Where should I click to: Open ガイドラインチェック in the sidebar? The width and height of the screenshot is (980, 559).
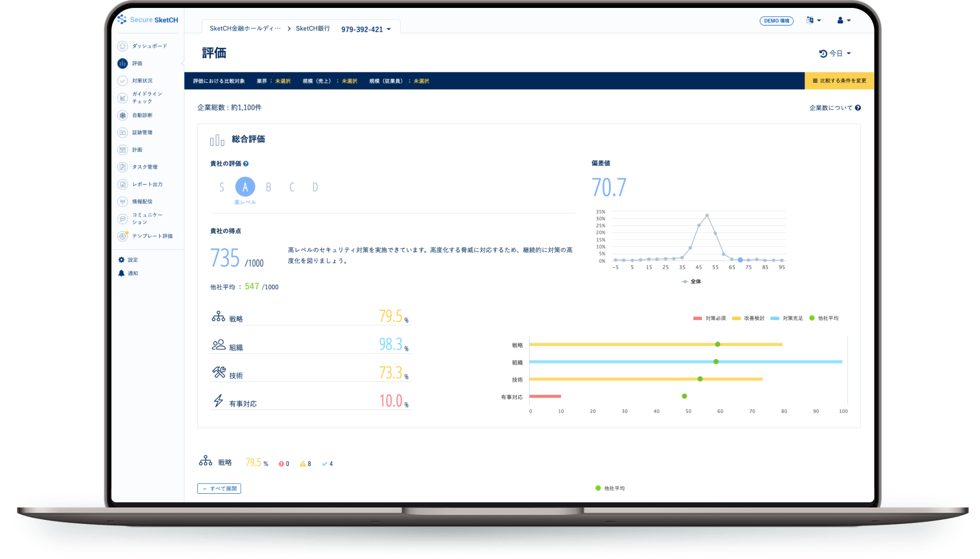[x=140, y=97]
